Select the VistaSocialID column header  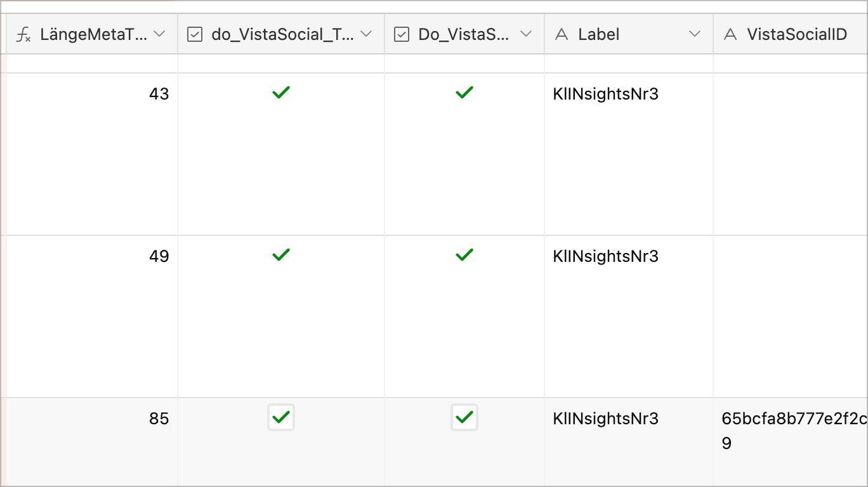(790, 34)
